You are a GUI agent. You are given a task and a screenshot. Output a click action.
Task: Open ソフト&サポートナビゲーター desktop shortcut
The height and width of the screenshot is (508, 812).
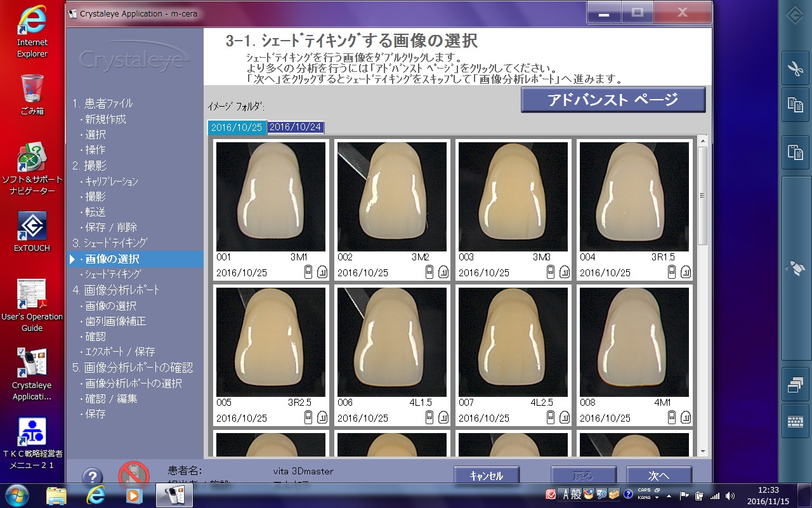[x=32, y=169]
